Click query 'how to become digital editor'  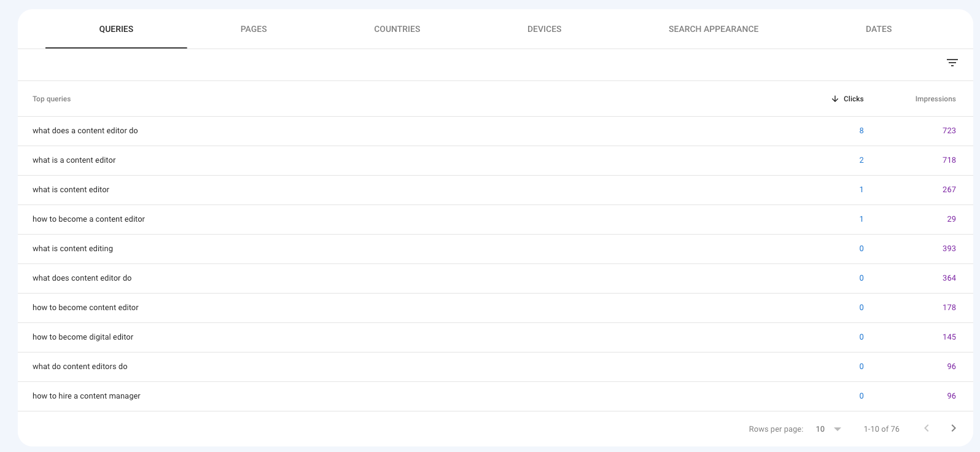[83, 337]
